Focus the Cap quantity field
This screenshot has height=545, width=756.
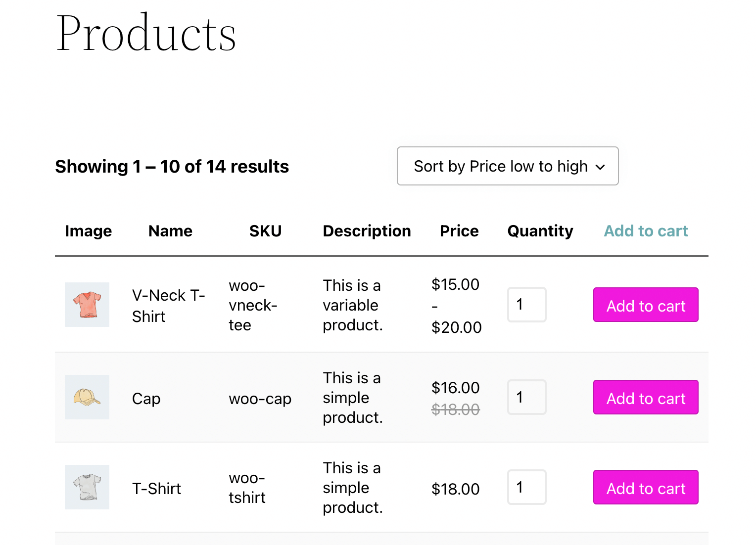point(527,397)
